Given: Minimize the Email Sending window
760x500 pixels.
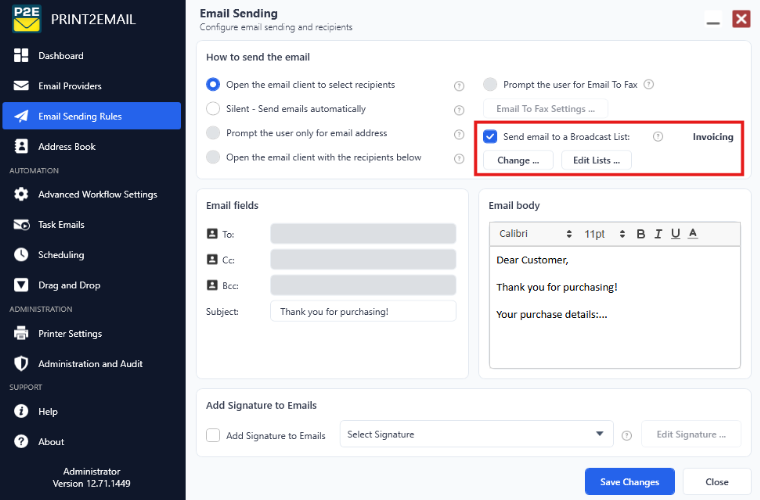Looking at the screenshot, I should pos(713,20).
